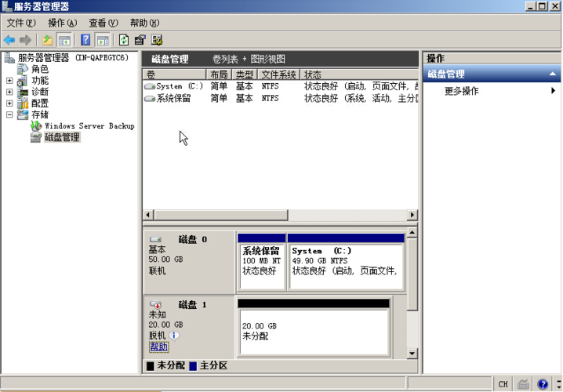Select the 存储 node in tree
The image size is (563, 392).
[40, 114]
